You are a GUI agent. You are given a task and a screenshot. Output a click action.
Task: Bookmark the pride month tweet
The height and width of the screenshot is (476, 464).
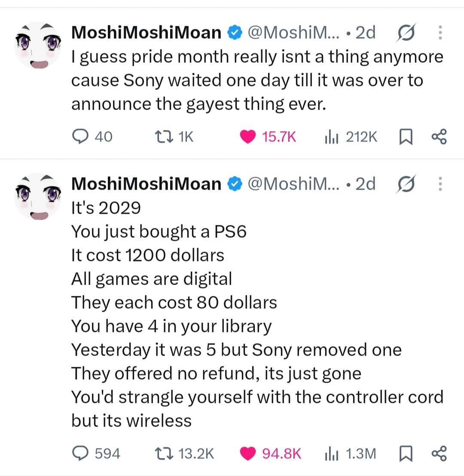tap(406, 137)
